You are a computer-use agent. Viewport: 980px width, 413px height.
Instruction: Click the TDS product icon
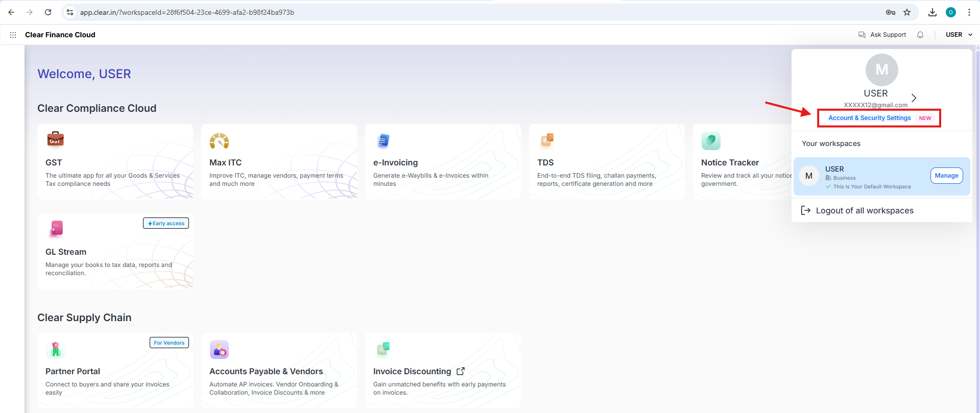[547, 140]
